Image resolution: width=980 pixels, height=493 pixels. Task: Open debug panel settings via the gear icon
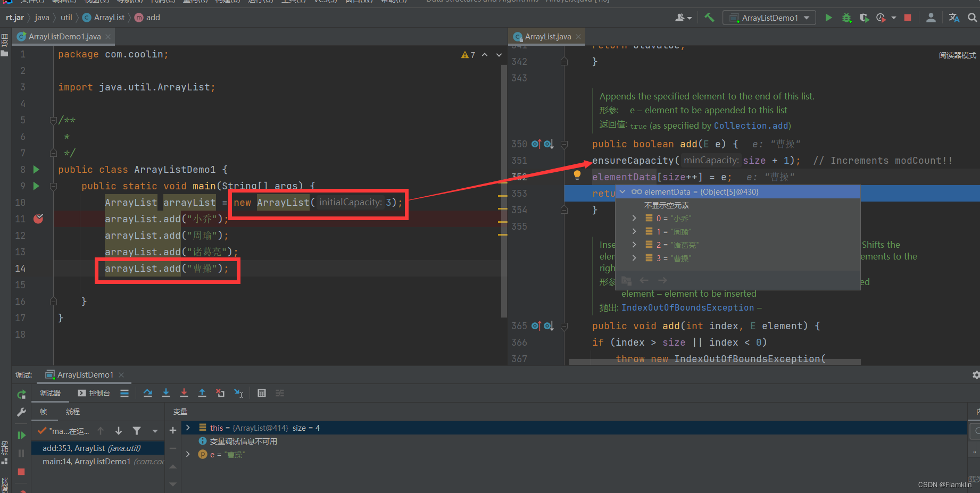click(x=976, y=375)
